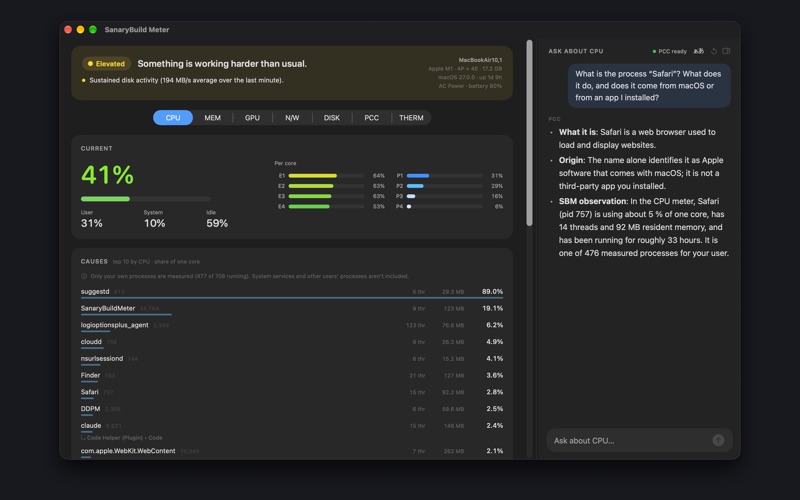Image resolution: width=800 pixels, height=500 pixels.
Task: Select the DDPM process row
Action: point(292,409)
